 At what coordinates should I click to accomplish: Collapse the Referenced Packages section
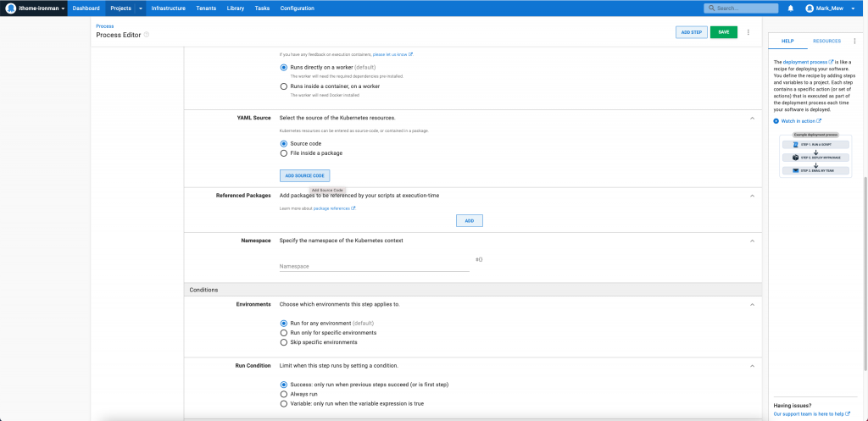tap(752, 196)
